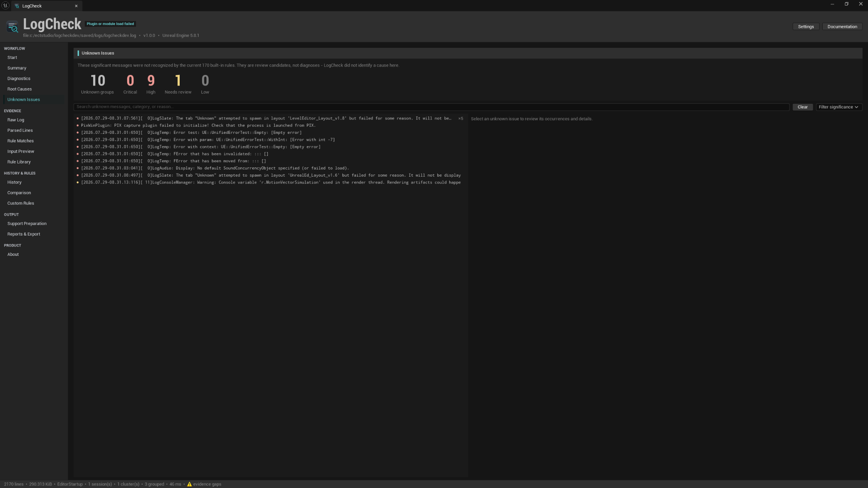
Task: Open Settings
Action: 806,27
